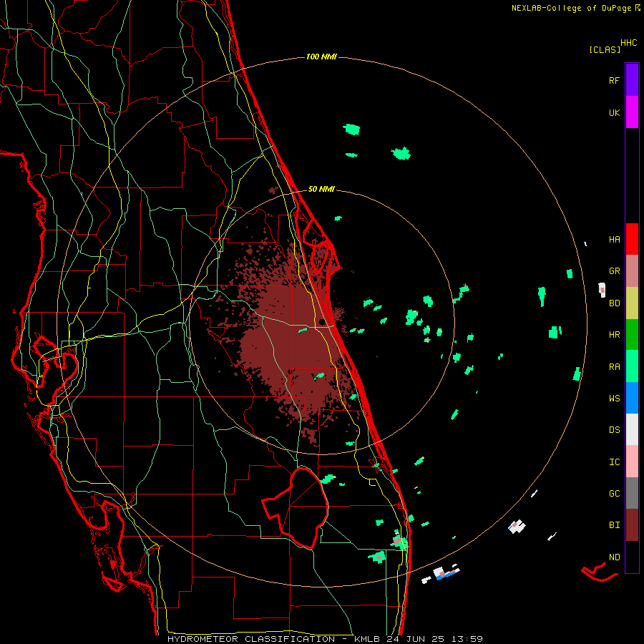Click the RF purple legend swatch
This screenshot has height=644, width=644.
(x=632, y=80)
